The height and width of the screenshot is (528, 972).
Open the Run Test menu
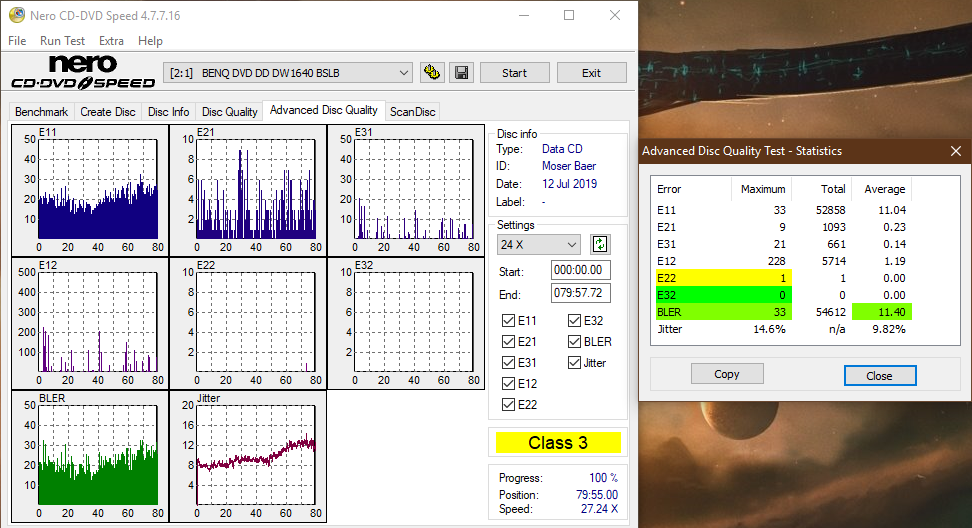click(62, 41)
